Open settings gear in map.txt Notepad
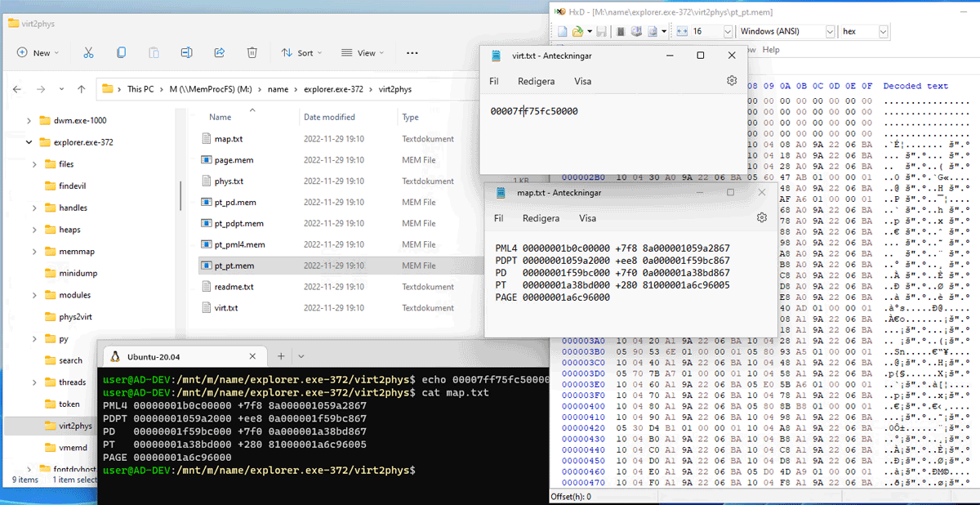The image size is (980, 505). pos(761,218)
